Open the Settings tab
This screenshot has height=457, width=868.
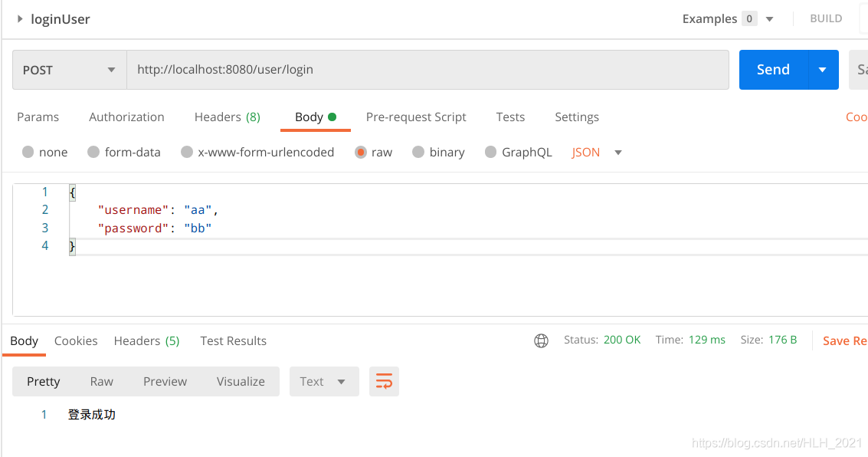coord(577,117)
